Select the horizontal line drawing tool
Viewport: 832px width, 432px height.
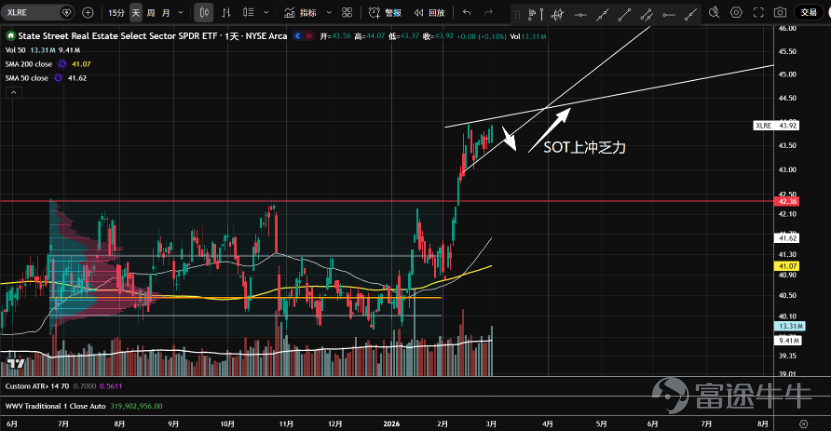coord(580,15)
